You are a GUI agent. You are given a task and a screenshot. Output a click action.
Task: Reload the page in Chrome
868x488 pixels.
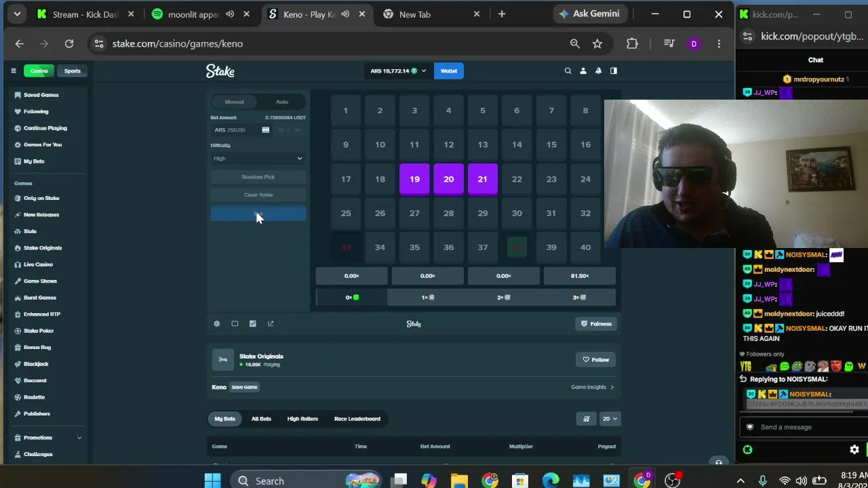[69, 43]
